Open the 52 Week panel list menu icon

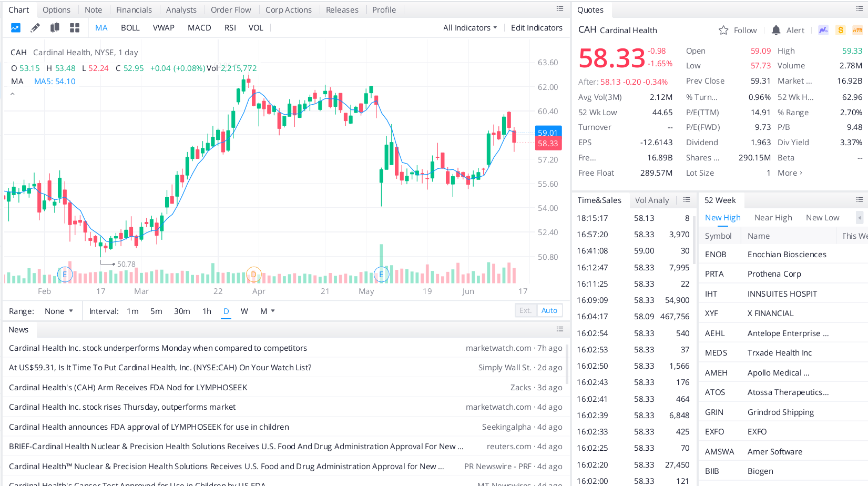pos(860,200)
